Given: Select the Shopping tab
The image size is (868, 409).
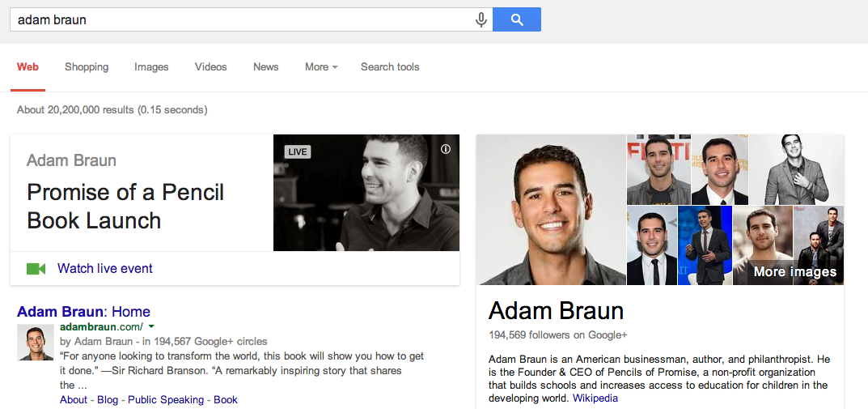Looking at the screenshot, I should pos(87,67).
